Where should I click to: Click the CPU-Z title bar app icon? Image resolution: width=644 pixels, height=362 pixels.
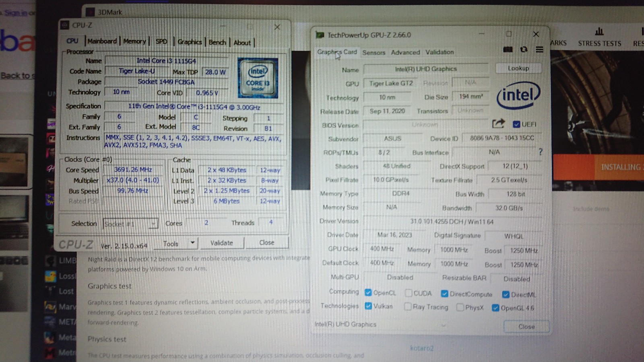click(64, 25)
